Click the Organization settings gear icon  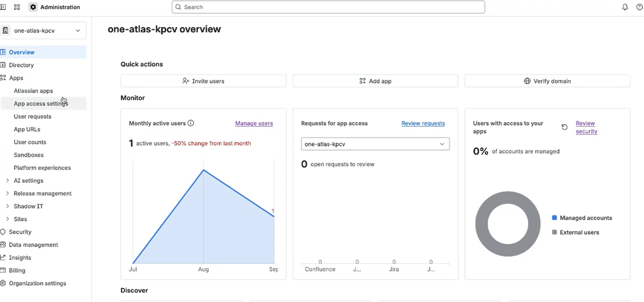[3, 283]
